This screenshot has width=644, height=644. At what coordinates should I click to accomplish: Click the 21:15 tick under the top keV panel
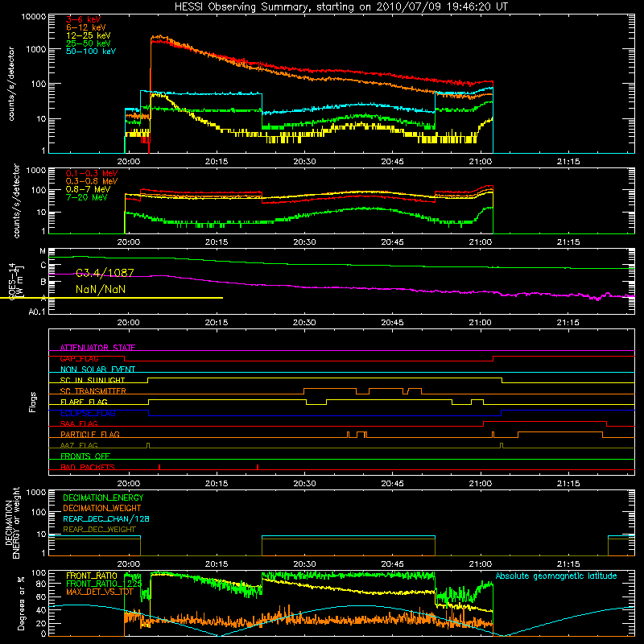[568, 162]
